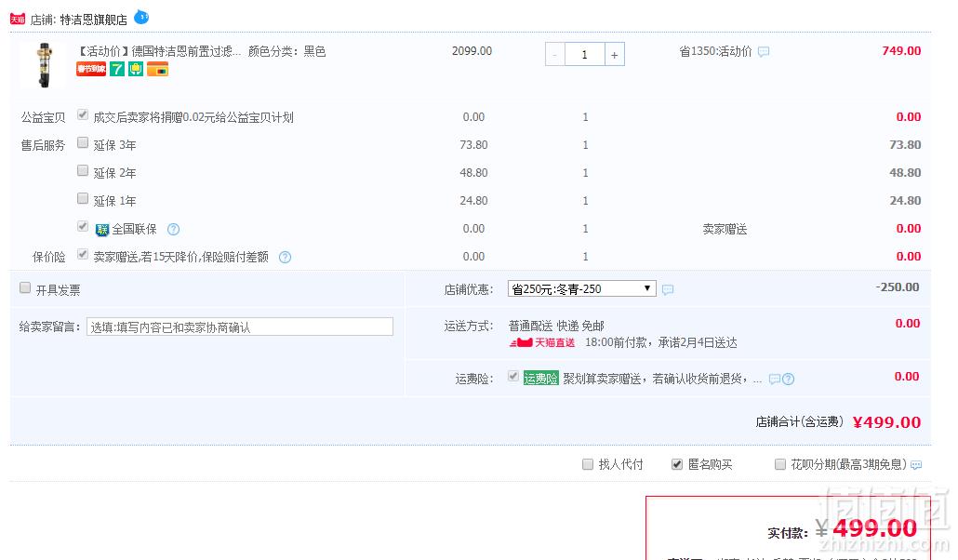Toggle the 公益宝贝 donation checkbox

83,115
